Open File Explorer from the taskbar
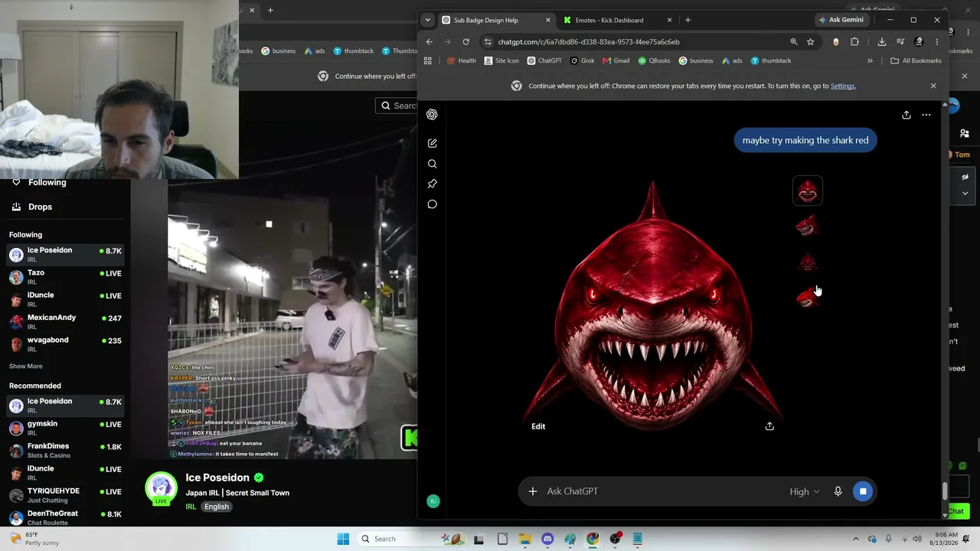 525,539
